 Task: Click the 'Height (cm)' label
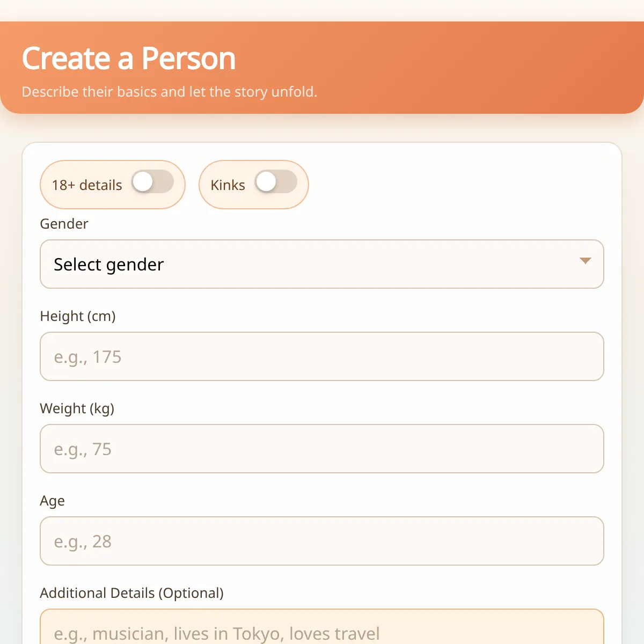(78, 316)
